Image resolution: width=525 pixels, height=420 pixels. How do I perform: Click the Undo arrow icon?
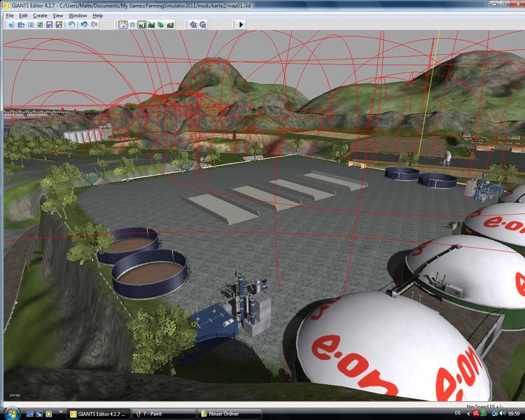tap(84, 24)
